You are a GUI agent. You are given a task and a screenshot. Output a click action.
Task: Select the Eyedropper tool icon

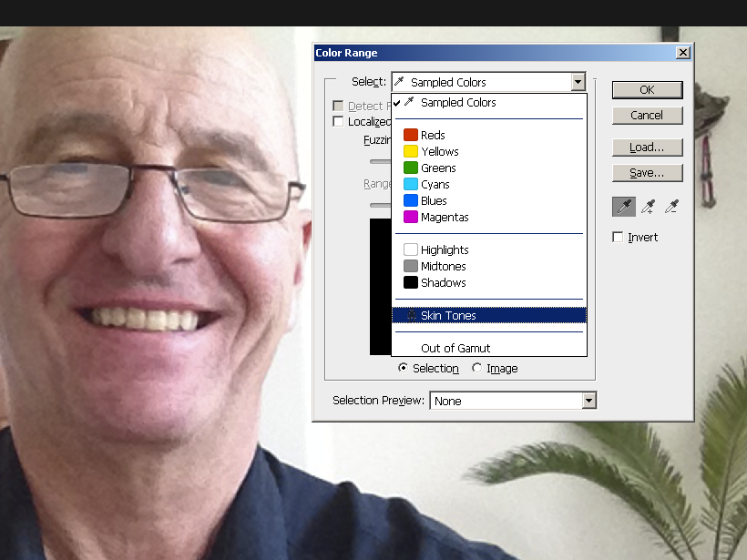(624, 207)
